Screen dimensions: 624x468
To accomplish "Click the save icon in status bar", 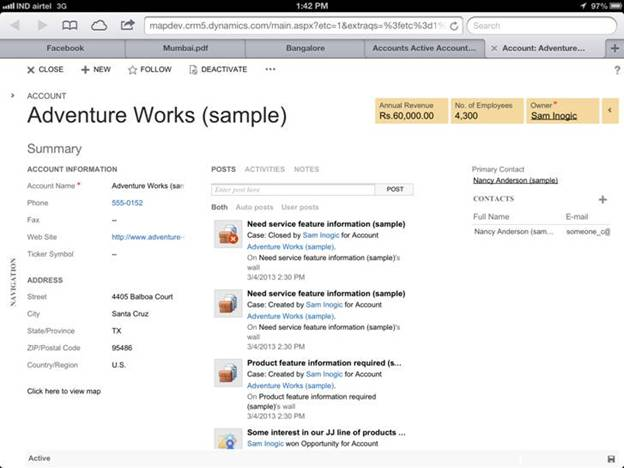I will 611,458.
